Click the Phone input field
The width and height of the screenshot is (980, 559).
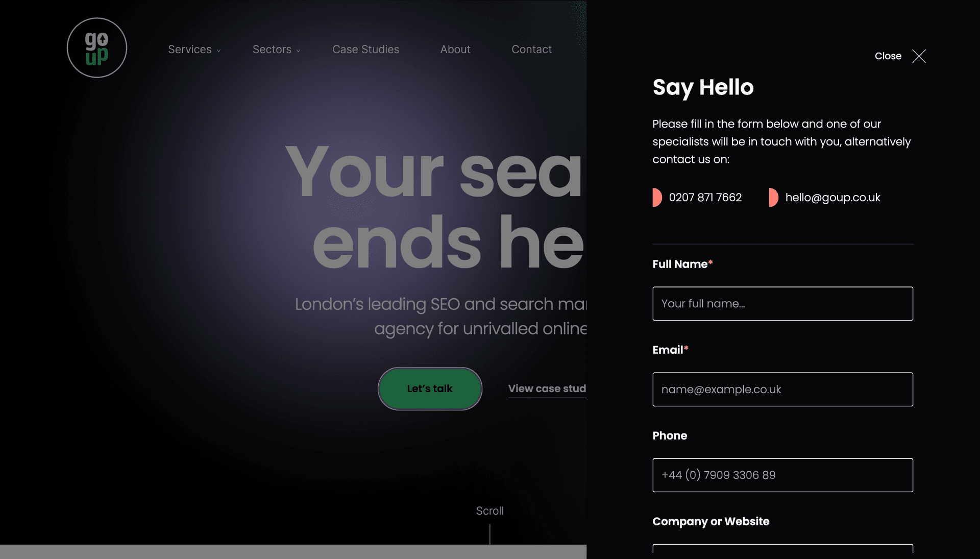783,475
